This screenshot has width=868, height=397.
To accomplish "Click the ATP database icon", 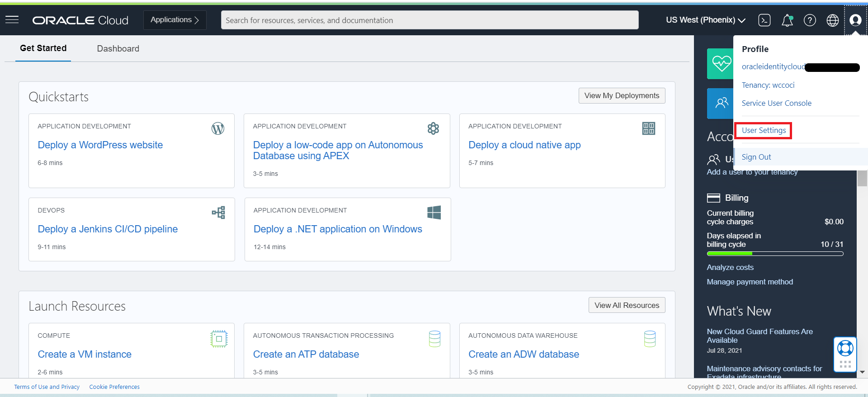I will click(434, 339).
